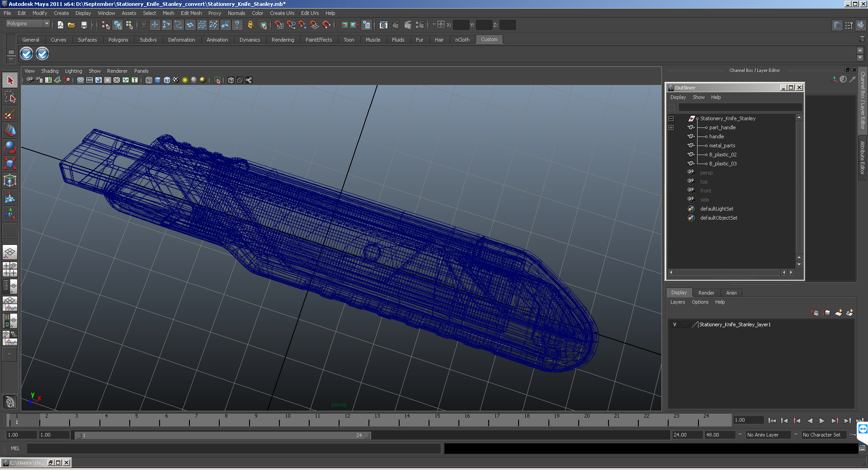Pick the Universal Manipulator tool

10,181
